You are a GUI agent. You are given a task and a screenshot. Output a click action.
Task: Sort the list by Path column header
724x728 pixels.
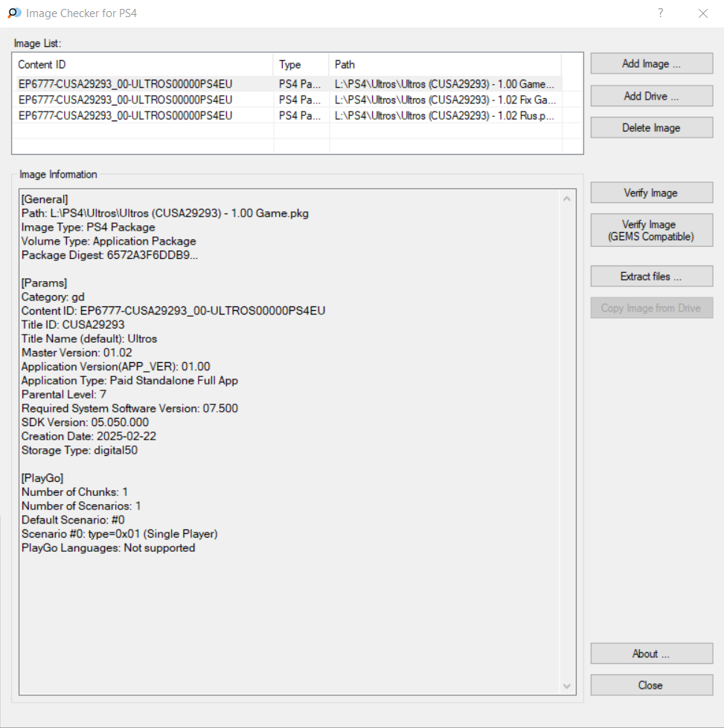pos(445,65)
